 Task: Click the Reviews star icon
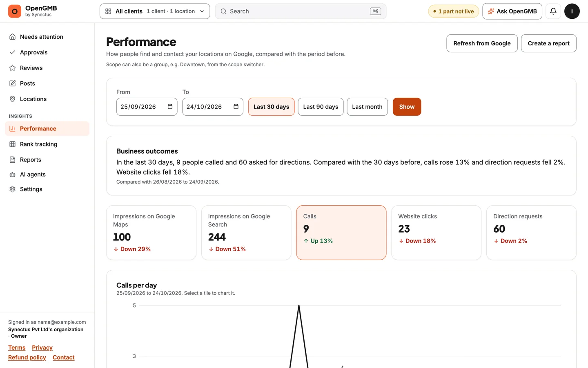pyautogui.click(x=13, y=68)
